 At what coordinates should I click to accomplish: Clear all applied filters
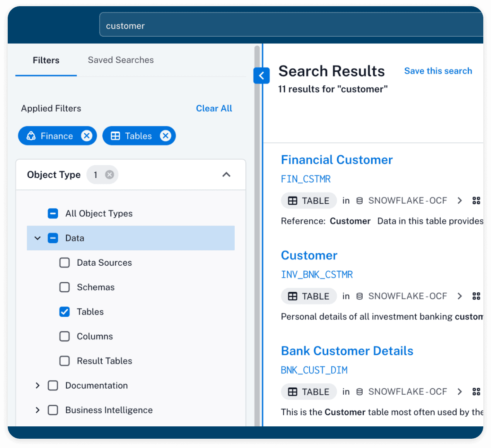214,108
